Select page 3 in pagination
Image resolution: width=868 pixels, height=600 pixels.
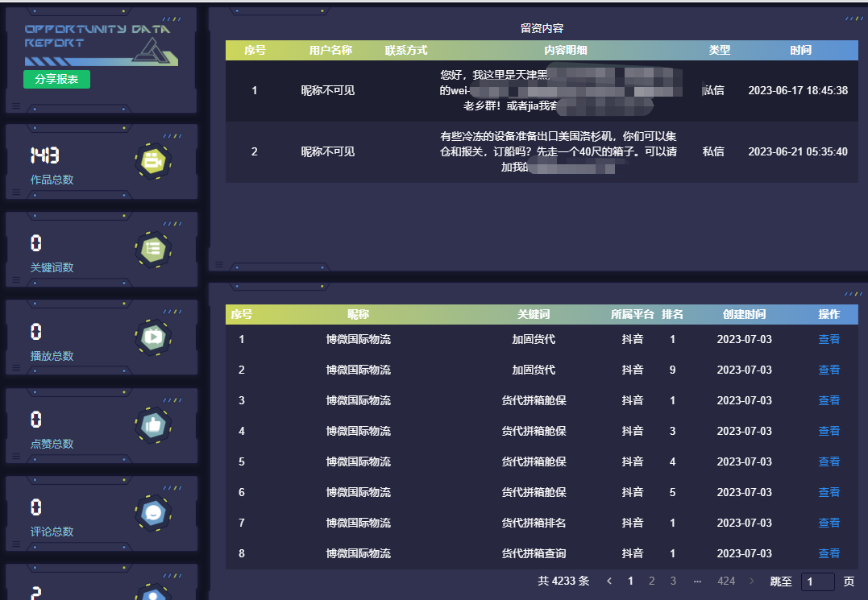673,581
